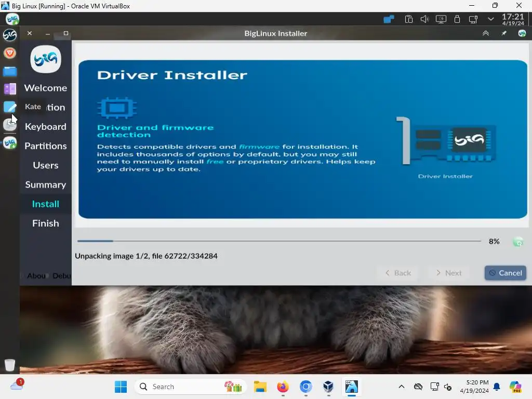Open the Windows notification bell
This screenshot has height=399, width=532.
tap(497, 387)
